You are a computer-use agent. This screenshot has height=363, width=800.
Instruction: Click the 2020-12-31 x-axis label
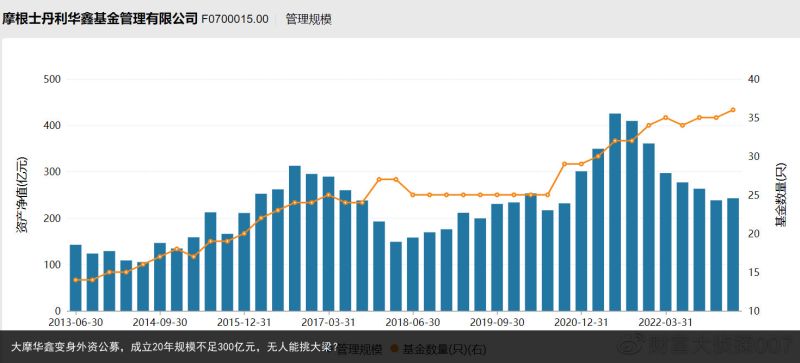coord(581,323)
